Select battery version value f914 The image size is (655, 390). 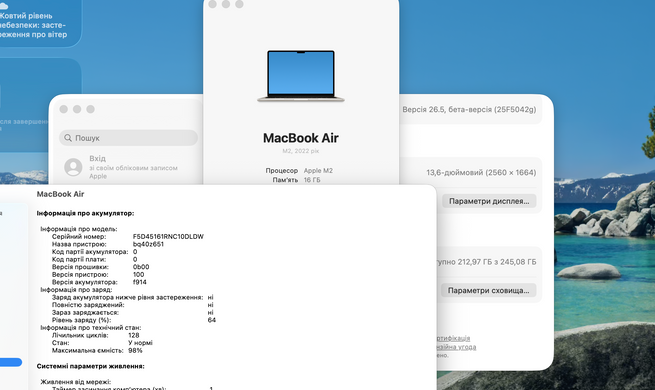(140, 282)
